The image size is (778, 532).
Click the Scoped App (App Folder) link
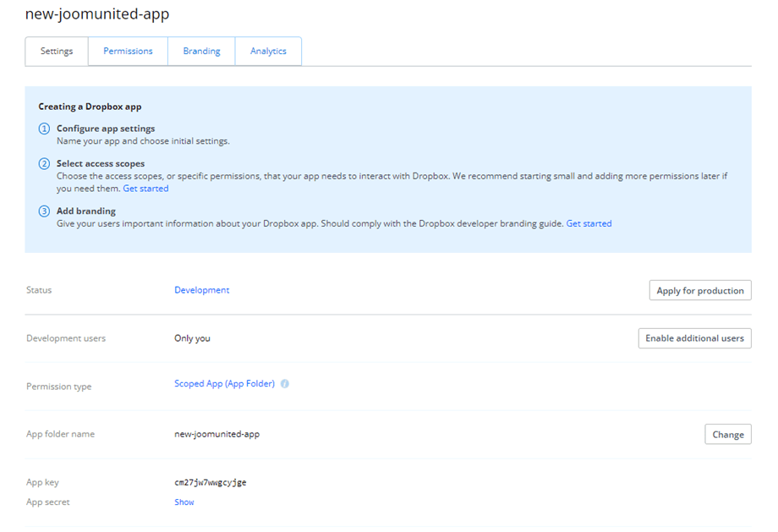(x=224, y=384)
